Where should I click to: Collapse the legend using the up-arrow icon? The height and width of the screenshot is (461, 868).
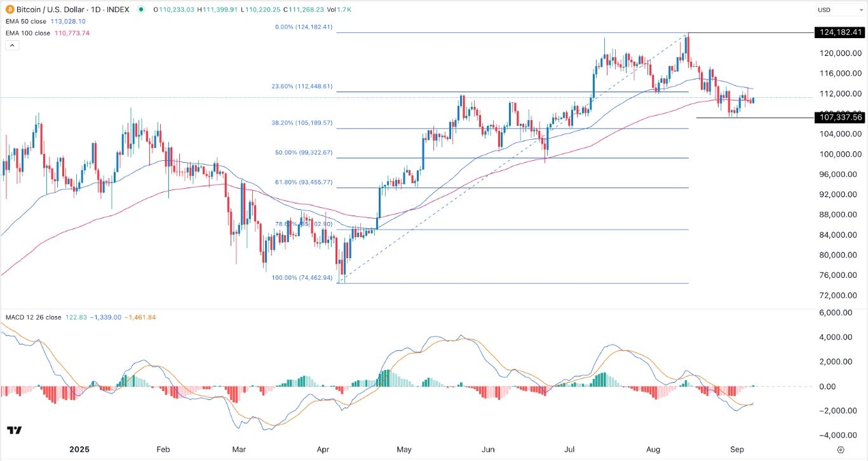click(11, 45)
